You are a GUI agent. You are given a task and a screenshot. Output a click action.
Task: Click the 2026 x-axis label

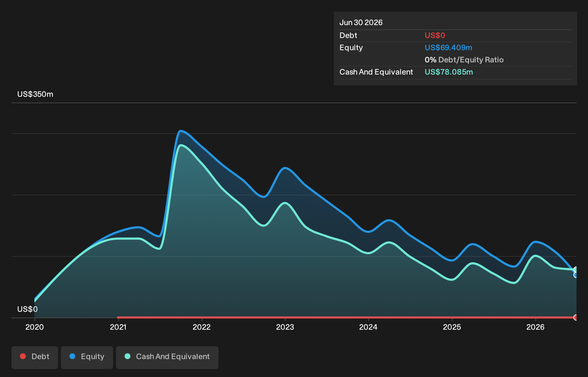[535, 327]
